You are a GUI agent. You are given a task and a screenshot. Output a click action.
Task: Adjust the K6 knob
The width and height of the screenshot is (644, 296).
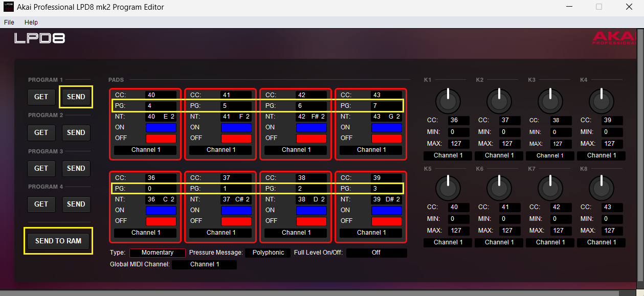pyautogui.click(x=499, y=188)
